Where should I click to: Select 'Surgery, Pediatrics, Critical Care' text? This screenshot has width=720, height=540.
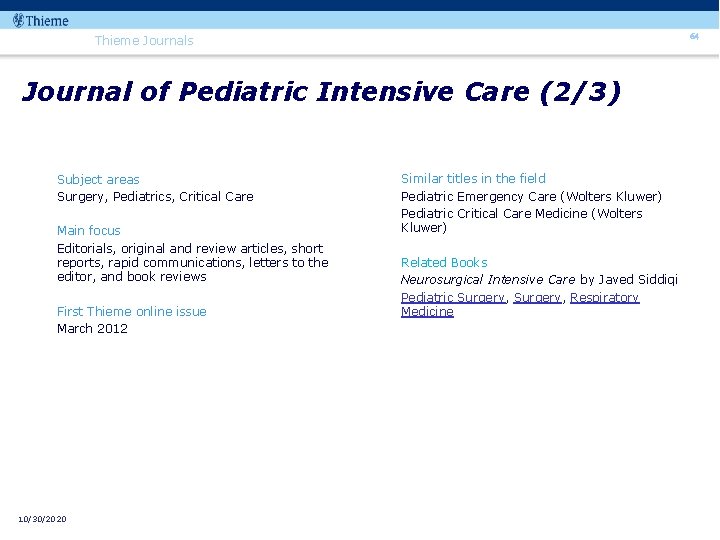155,197
